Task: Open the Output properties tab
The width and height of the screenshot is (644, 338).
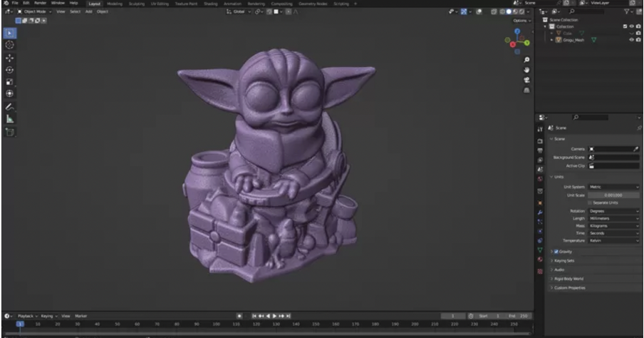Action: [x=540, y=150]
